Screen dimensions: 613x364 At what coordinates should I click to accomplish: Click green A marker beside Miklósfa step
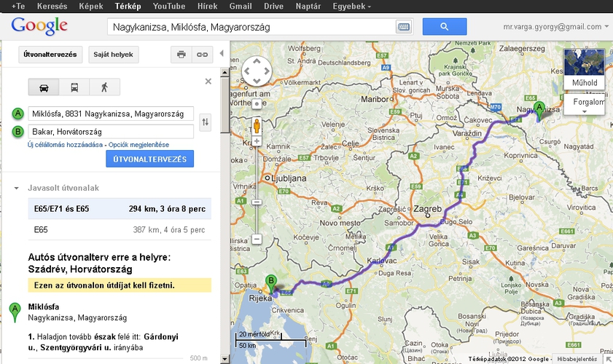click(15, 312)
